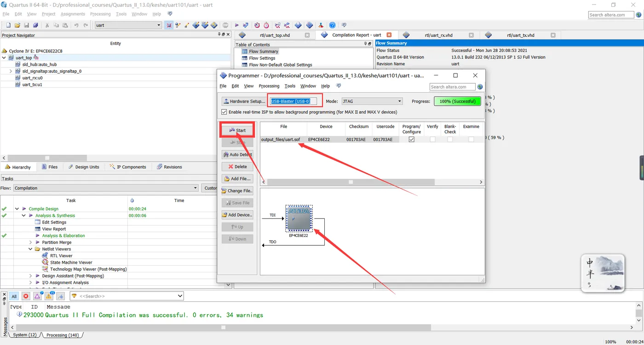This screenshot has width=644, height=345.
Task: Click the globe icon beside Programmer search
Action: [480, 86]
